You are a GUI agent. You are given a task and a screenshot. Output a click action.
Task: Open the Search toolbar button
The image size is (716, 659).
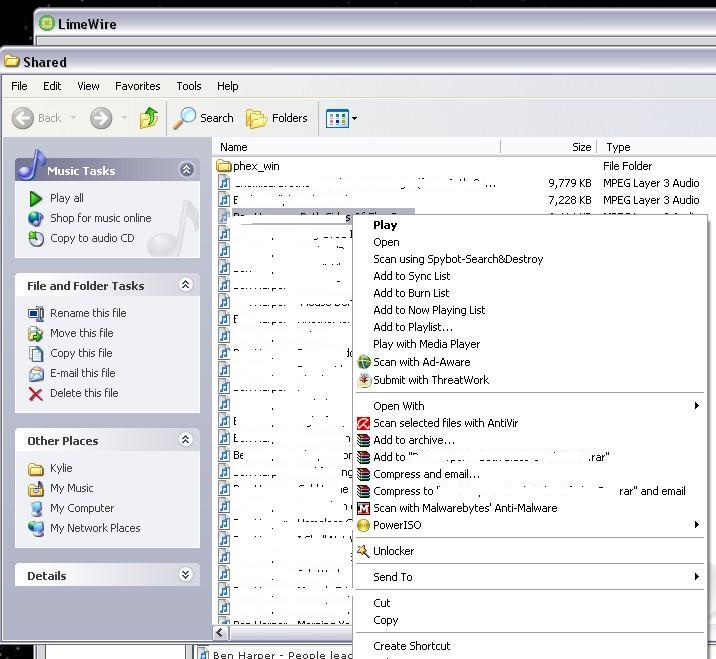click(x=203, y=118)
